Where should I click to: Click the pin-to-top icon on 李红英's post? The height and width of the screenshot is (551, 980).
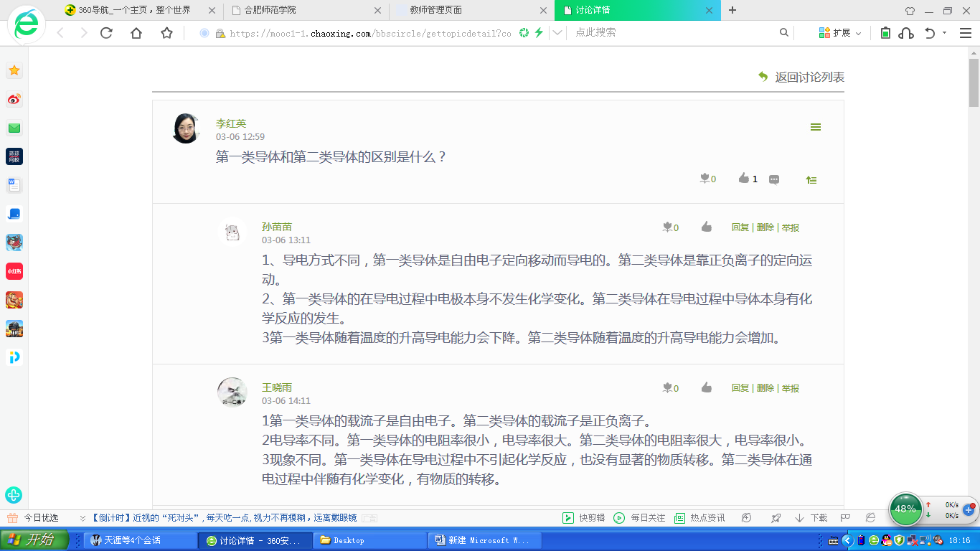pyautogui.click(x=811, y=179)
